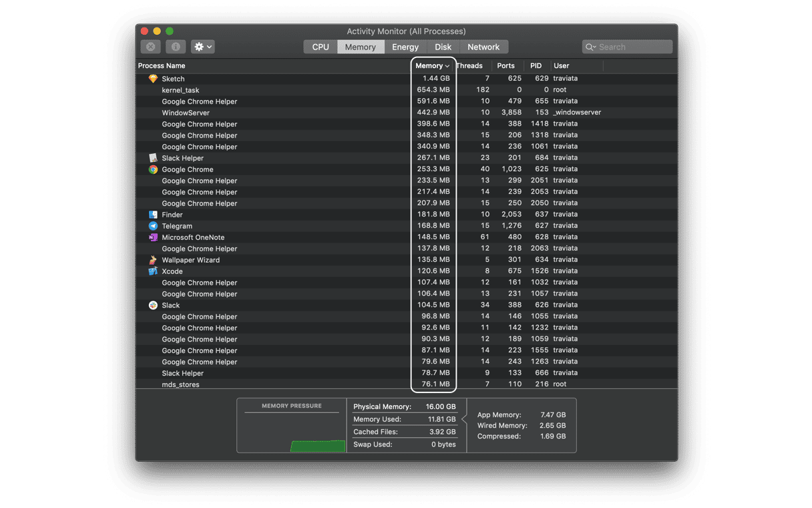Viewport: 812px width, 508px height.
Task: Click the Wallpaper Wizard icon
Action: pyautogui.click(x=153, y=260)
